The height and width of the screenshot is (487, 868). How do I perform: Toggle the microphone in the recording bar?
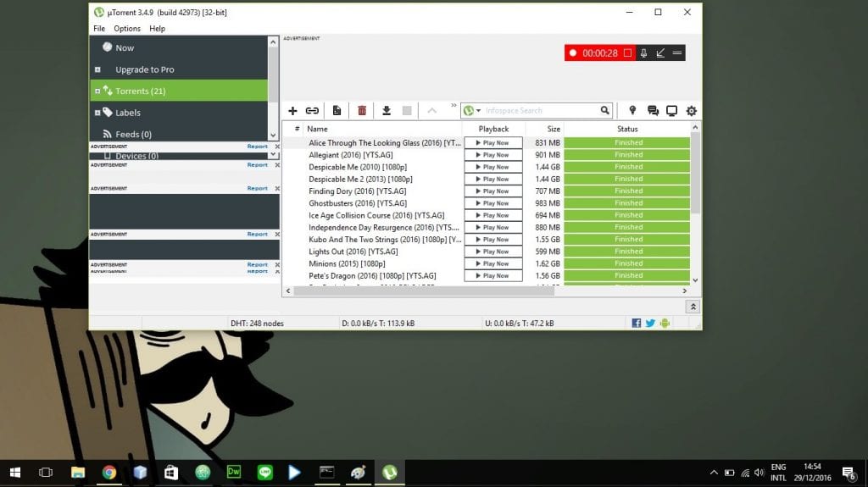[x=643, y=53]
